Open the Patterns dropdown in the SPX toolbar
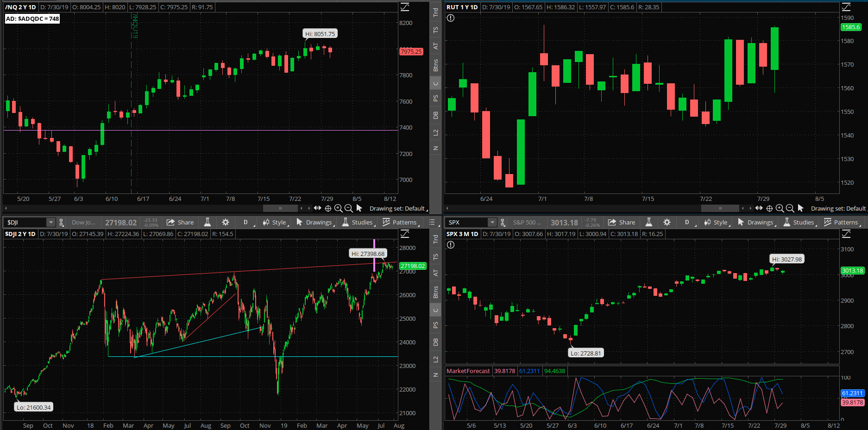 [842, 222]
